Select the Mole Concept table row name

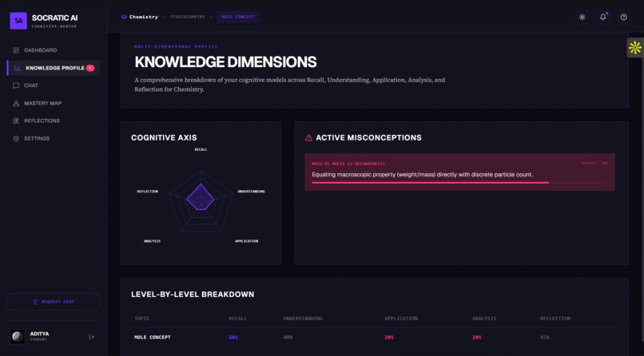pos(153,337)
